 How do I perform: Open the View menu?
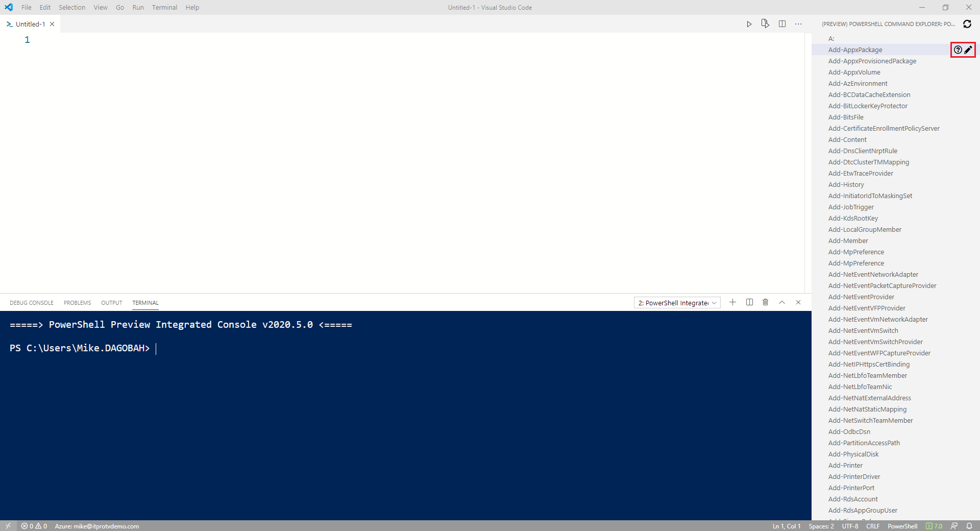[x=101, y=7]
